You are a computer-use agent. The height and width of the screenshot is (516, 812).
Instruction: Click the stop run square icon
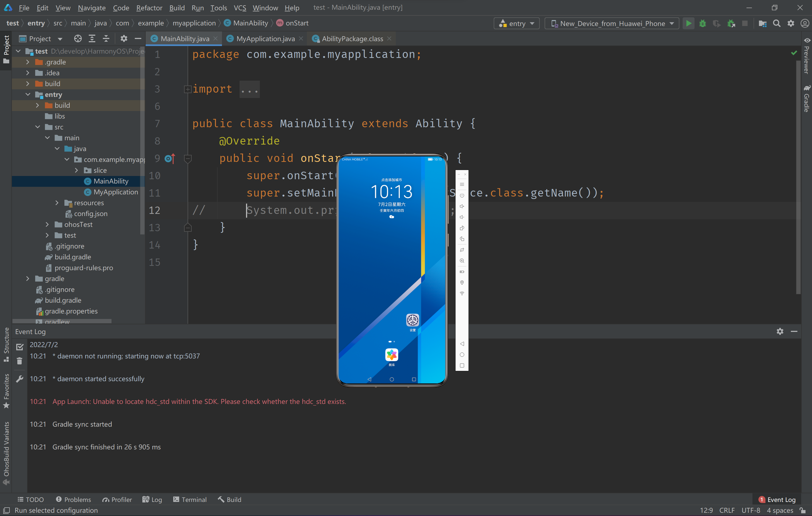tap(745, 23)
